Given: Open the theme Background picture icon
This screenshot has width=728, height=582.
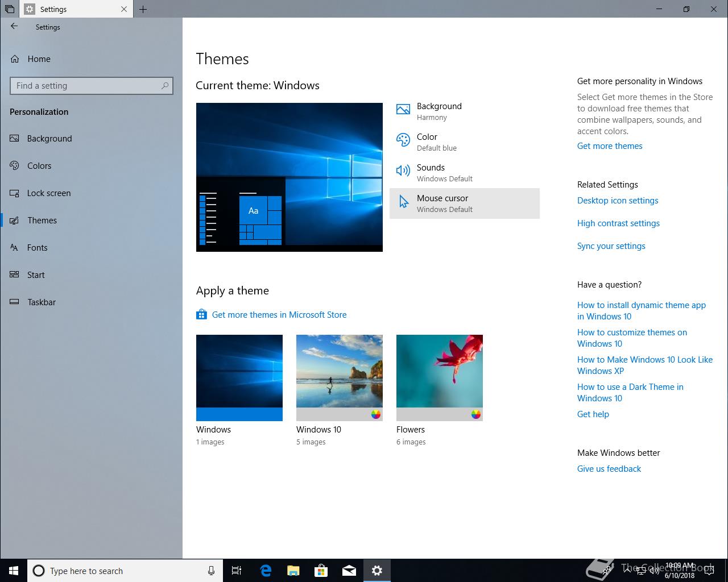Looking at the screenshot, I should pyautogui.click(x=403, y=110).
